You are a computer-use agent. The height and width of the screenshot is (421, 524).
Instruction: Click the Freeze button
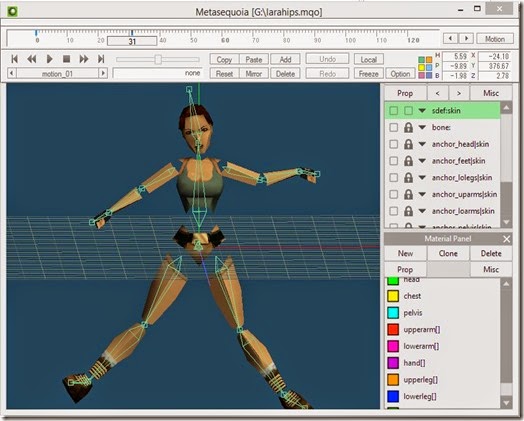pyautogui.click(x=369, y=74)
